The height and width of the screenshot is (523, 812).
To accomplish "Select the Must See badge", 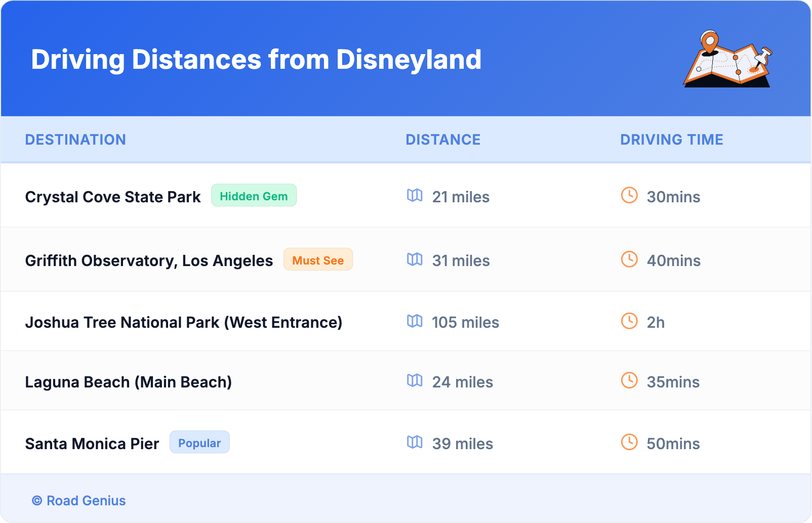I will pyautogui.click(x=318, y=260).
